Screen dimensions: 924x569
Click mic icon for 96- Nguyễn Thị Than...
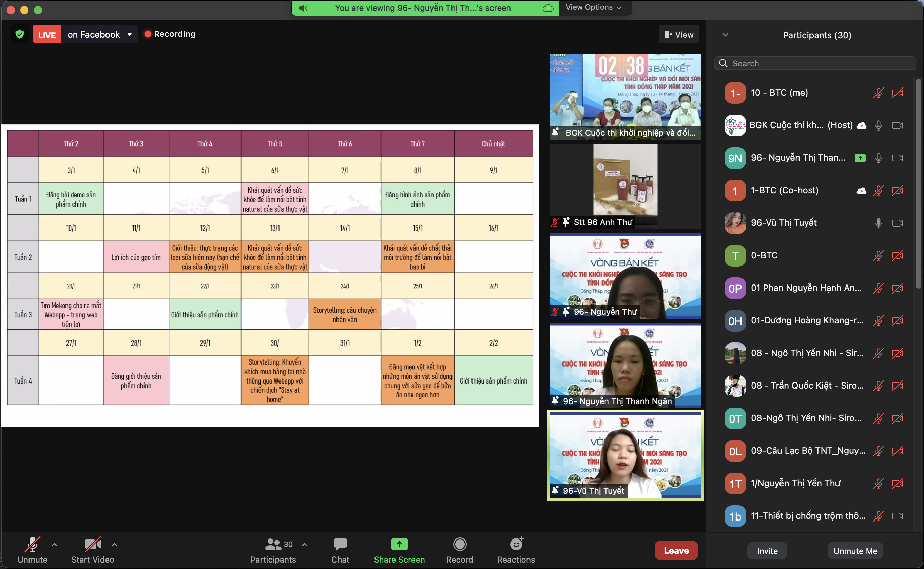click(x=878, y=158)
